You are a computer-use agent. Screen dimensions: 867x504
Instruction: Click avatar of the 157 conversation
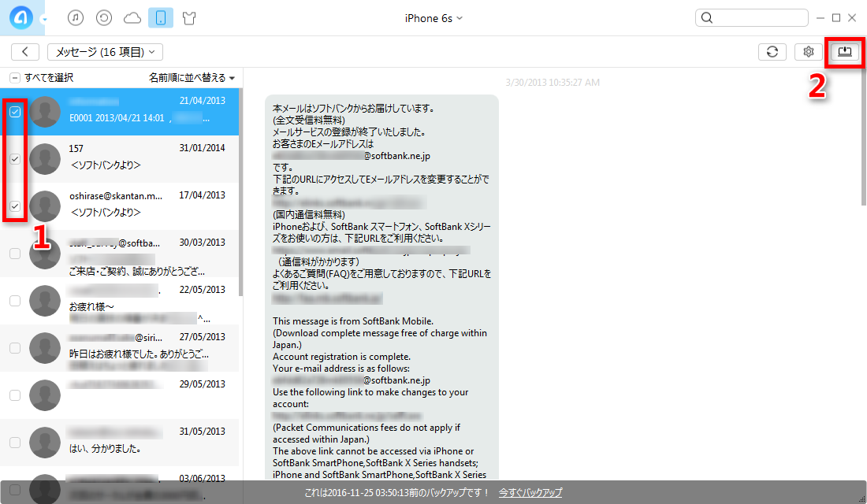45,158
